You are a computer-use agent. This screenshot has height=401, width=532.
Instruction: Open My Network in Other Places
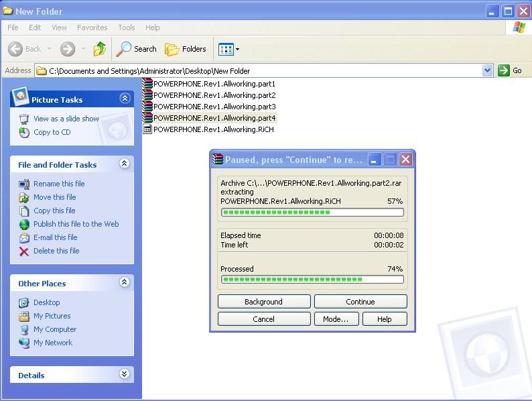tap(53, 343)
